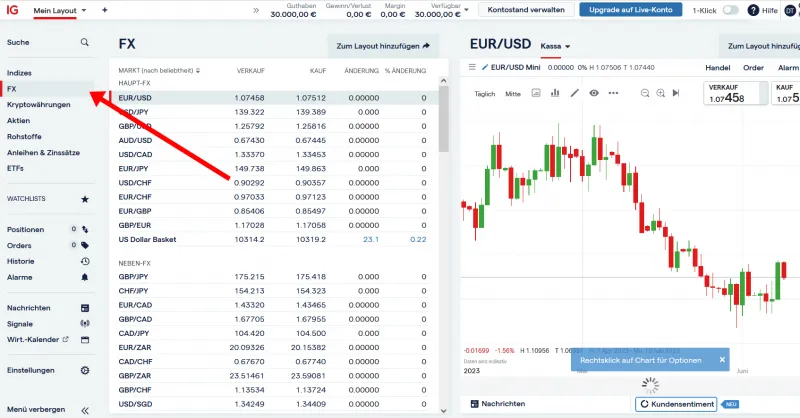The image size is (800, 418).
Task: Click the KAUF column header
Action: coord(318,70)
